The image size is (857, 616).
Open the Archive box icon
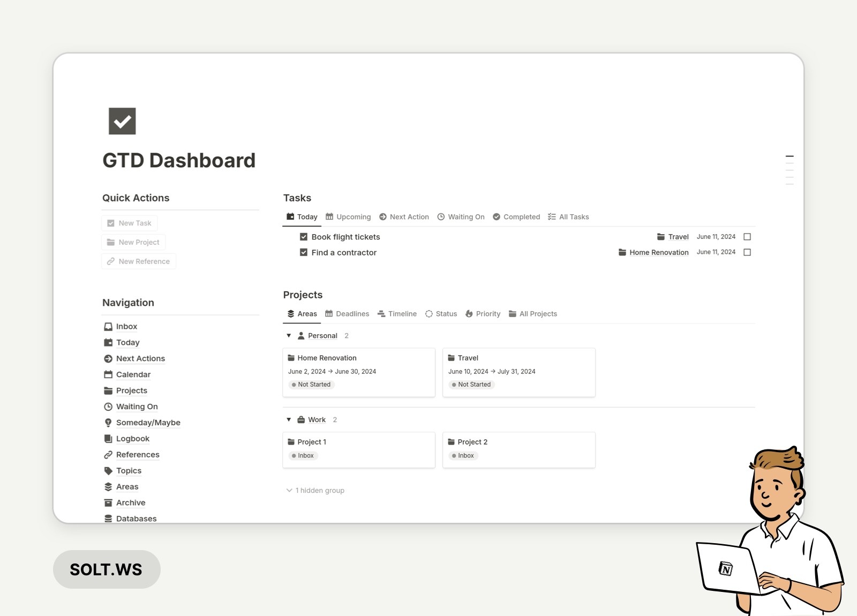[x=108, y=502]
